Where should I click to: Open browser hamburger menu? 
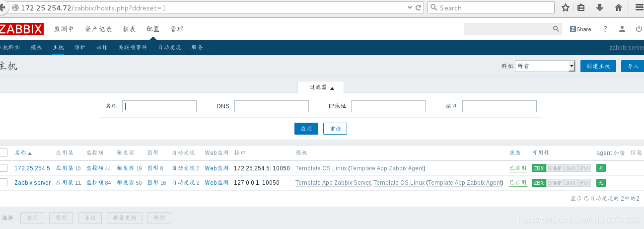pos(639,7)
